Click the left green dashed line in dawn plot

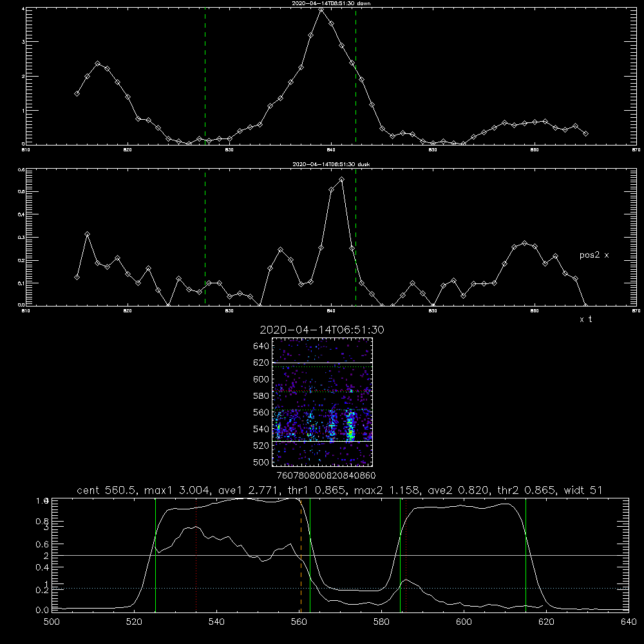205,76
